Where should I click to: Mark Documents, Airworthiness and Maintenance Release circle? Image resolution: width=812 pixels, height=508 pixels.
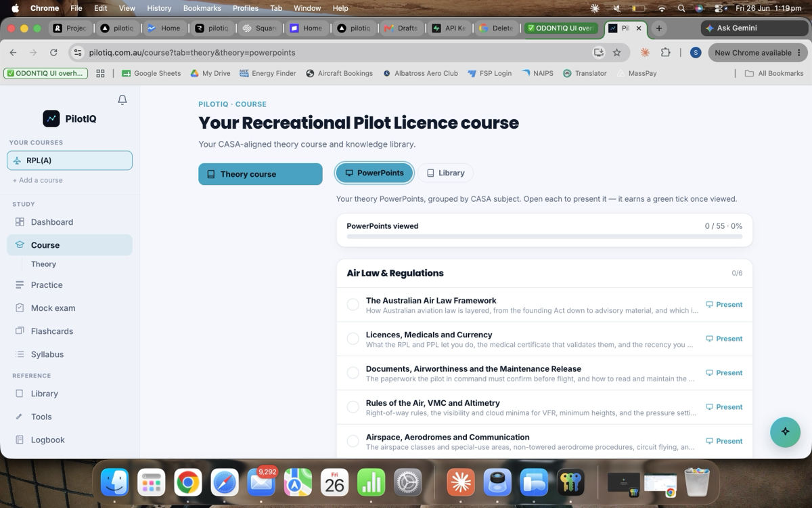coord(353,373)
